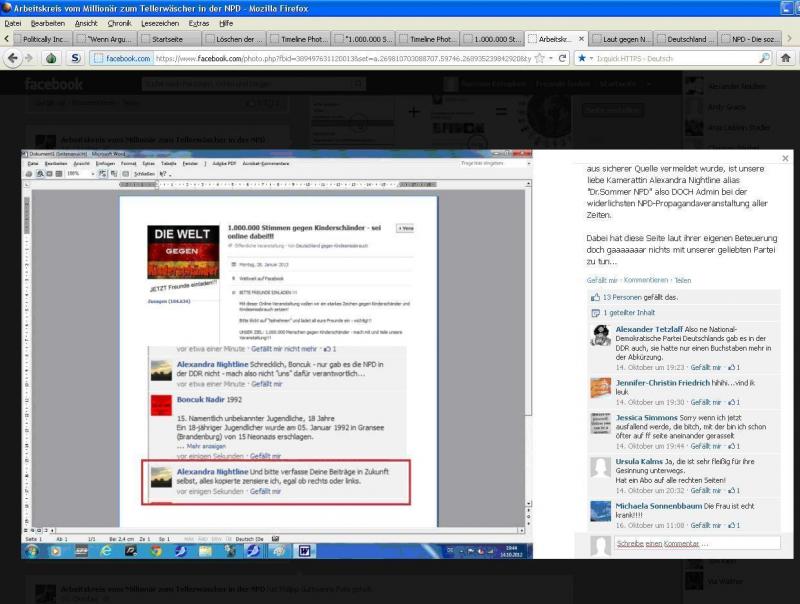Click the green toolbar icon beside navigation arrows
The width and height of the screenshot is (800, 604).
click(50, 58)
